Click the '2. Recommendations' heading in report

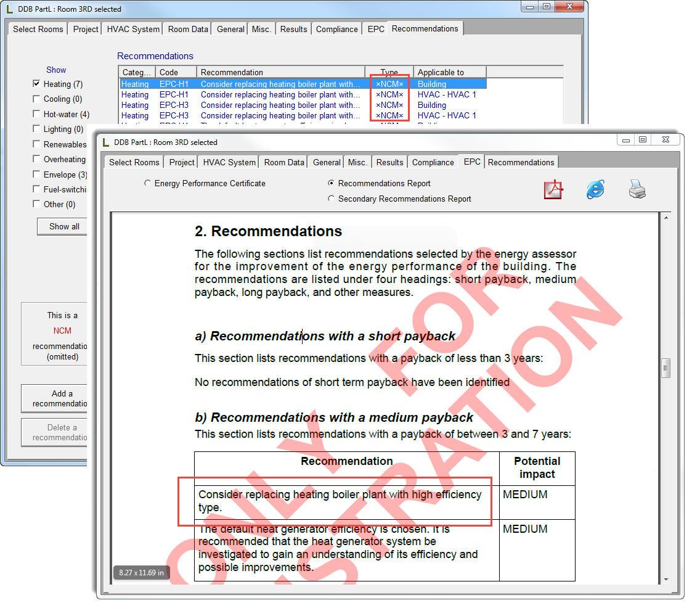(x=268, y=231)
